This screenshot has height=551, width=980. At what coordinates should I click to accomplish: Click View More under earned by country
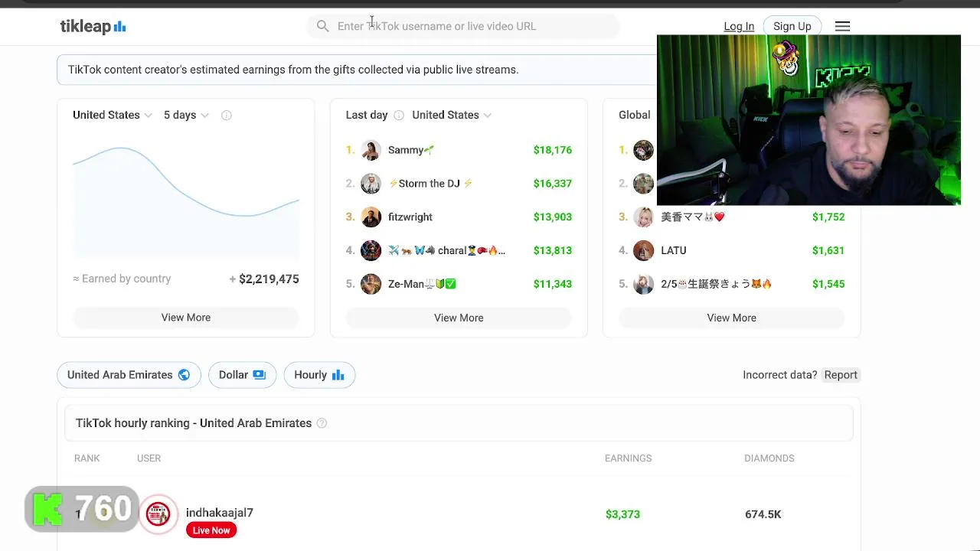coord(186,318)
